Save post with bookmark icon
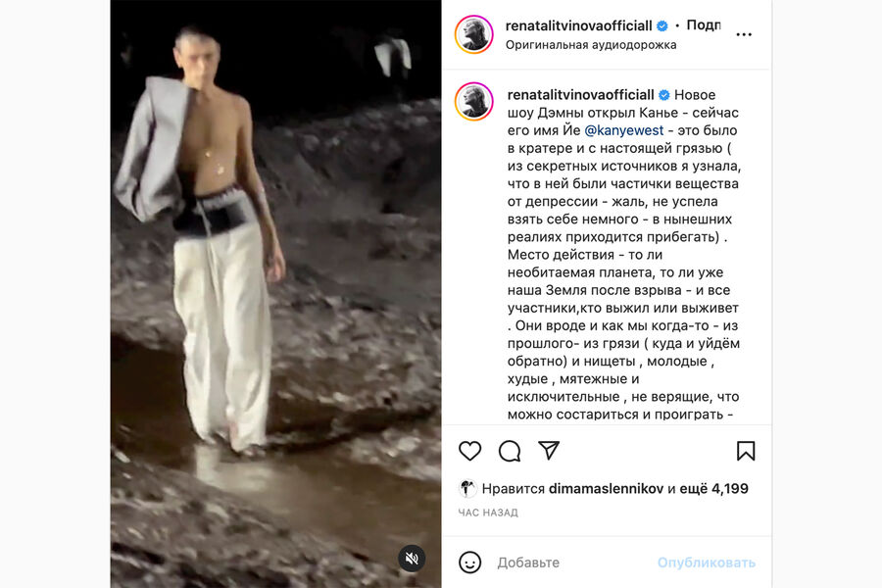The height and width of the screenshot is (588, 882). tap(746, 451)
